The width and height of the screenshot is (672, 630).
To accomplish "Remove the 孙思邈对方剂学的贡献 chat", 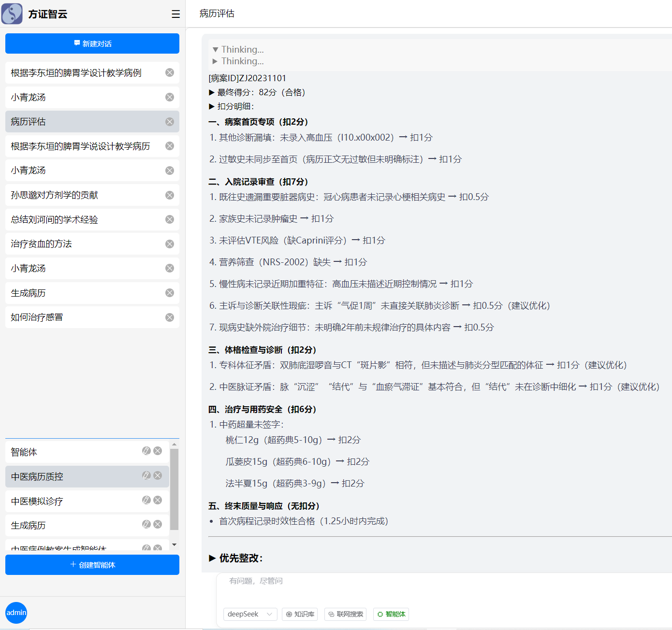I will coord(170,195).
